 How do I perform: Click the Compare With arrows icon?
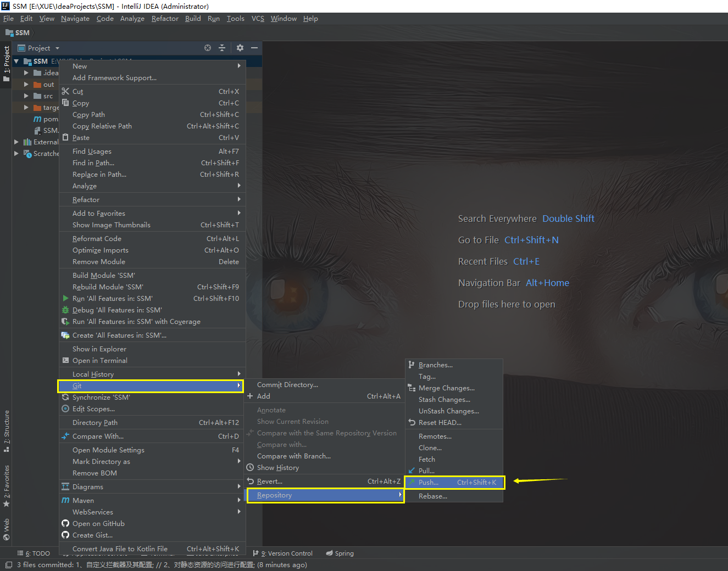click(x=65, y=436)
